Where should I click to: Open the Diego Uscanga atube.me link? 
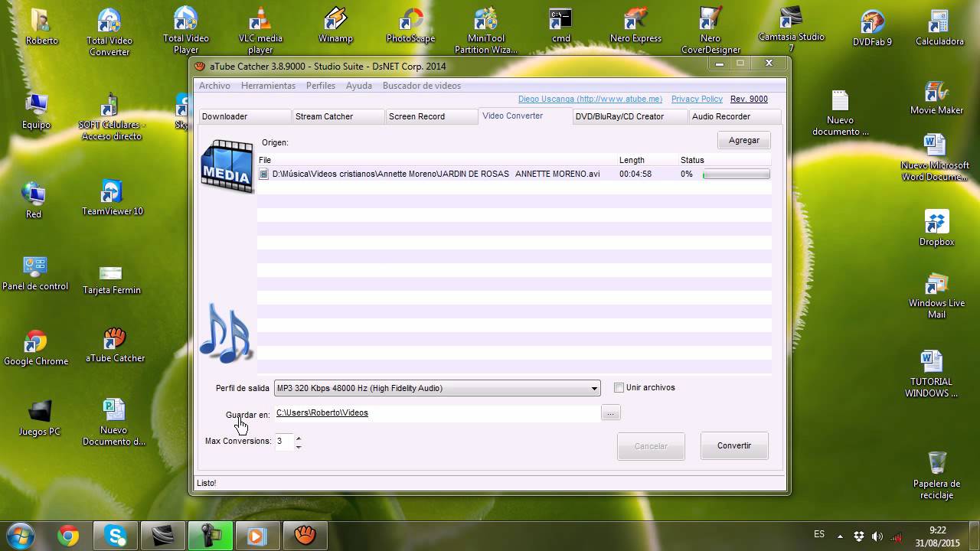590,99
